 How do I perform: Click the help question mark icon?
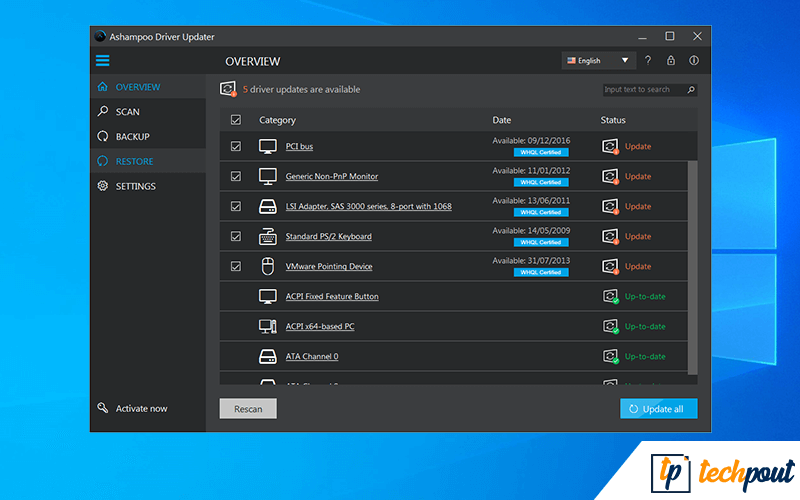click(647, 61)
